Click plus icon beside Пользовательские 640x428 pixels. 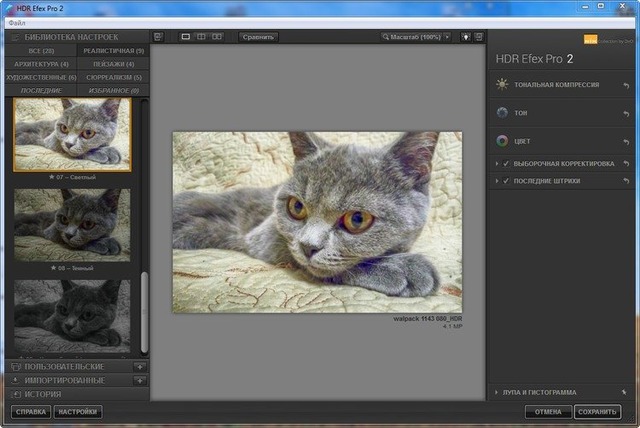point(139,366)
